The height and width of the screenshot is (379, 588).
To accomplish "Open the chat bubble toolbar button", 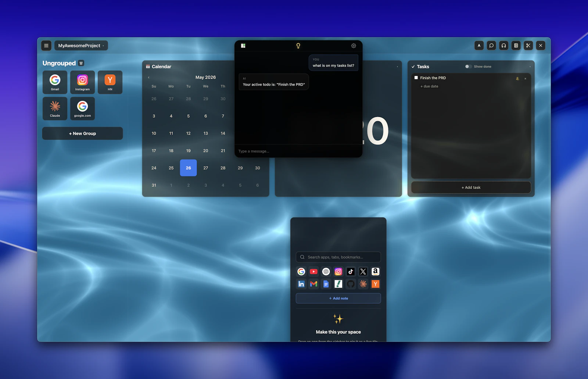I will tap(491, 46).
